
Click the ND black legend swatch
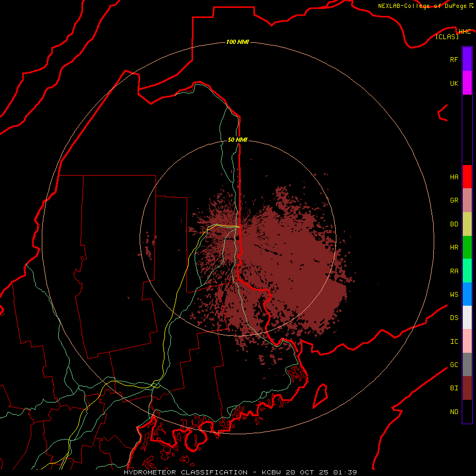(x=467, y=411)
